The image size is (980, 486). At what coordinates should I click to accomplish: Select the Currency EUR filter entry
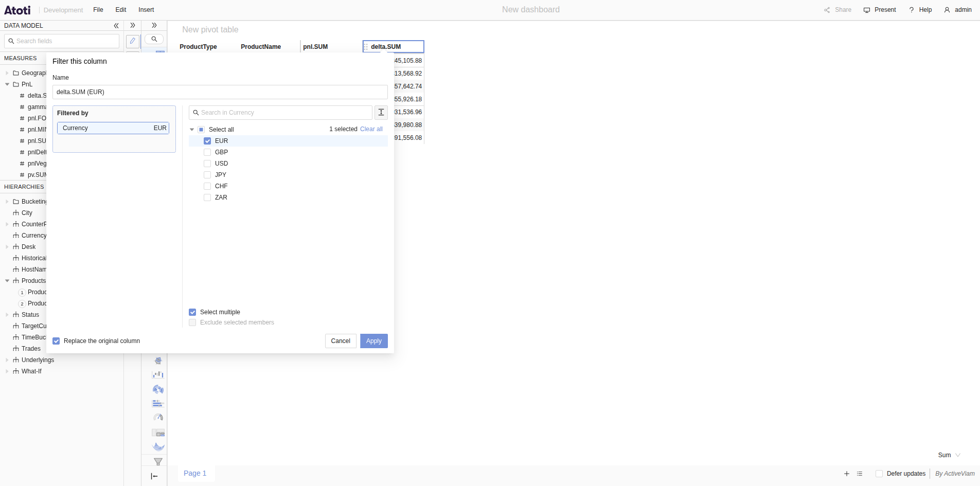113,128
